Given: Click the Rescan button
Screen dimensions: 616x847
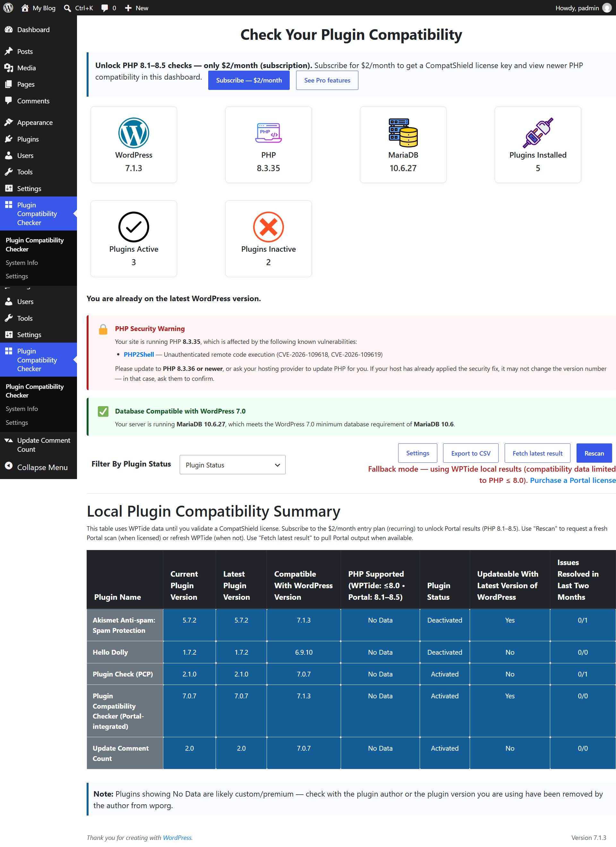Looking at the screenshot, I should [x=594, y=453].
